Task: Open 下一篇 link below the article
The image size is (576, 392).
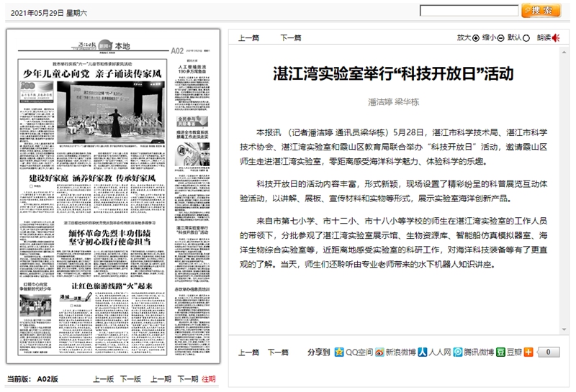Action: click(278, 352)
